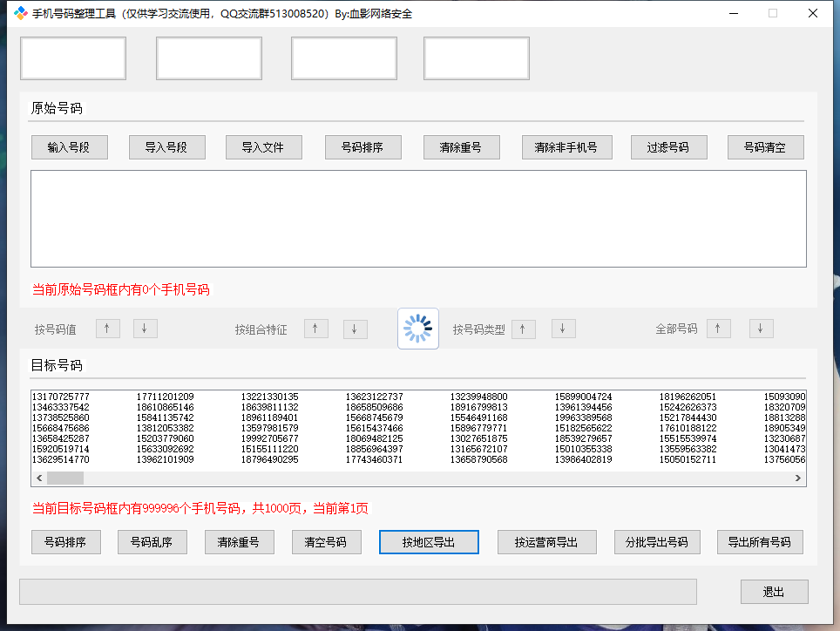The height and width of the screenshot is (631, 840).
Task: Click the loading spinner between sort controls
Action: click(418, 329)
